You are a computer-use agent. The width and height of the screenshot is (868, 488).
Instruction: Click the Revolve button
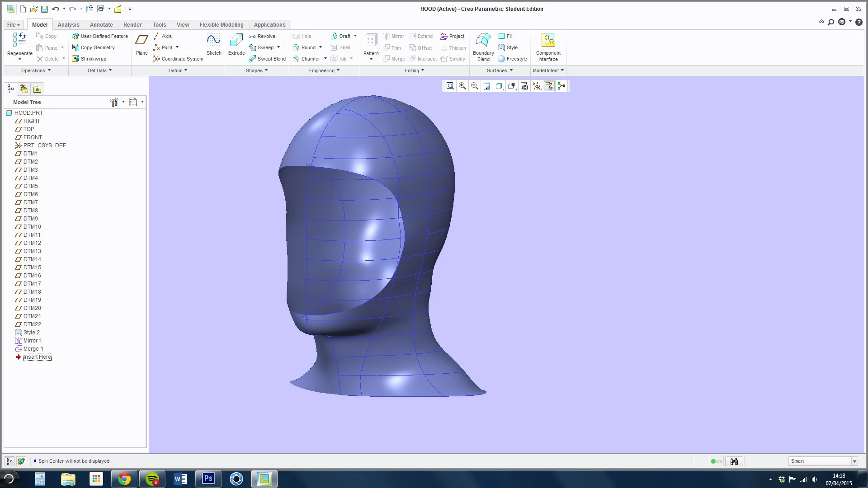point(262,36)
